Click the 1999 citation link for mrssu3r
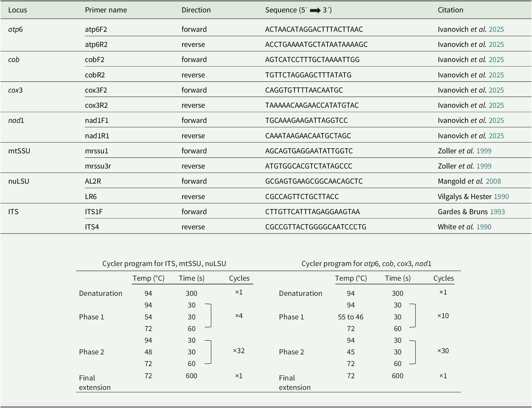This screenshot has height=408, width=532. point(484,166)
